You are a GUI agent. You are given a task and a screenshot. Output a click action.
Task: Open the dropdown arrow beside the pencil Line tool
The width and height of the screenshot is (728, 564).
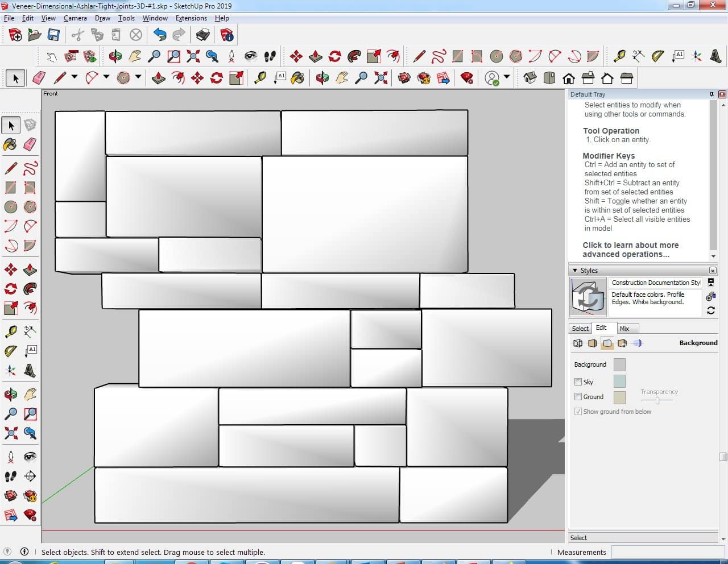pos(74,77)
